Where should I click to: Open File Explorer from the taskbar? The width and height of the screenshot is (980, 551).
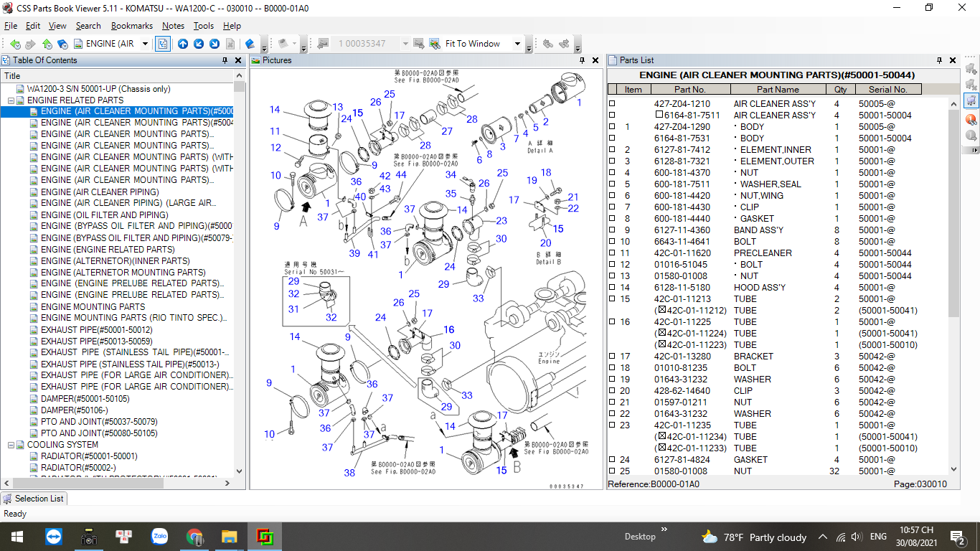click(x=230, y=537)
